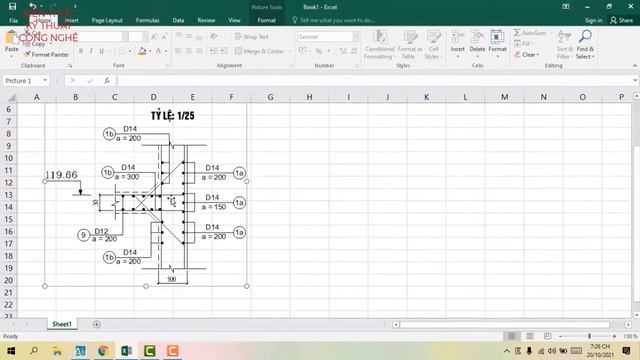Click Decrease Decimal icon
The height and width of the screenshot is (360, 640).
point(354,51)
